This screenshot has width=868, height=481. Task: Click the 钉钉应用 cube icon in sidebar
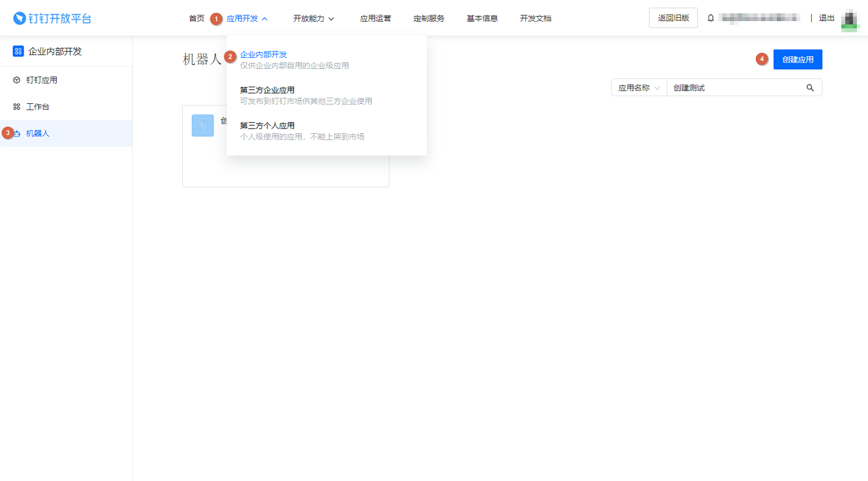pyautogui.click(x=17, y=80)
